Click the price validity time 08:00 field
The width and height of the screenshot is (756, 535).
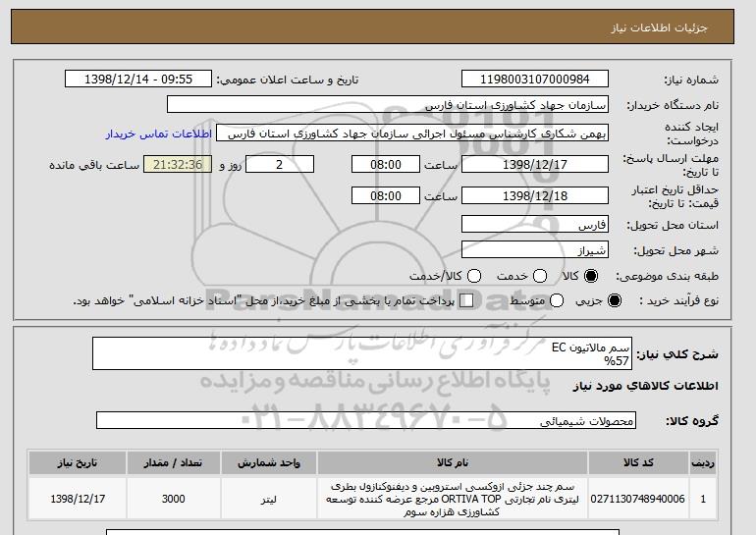point(386,195)
